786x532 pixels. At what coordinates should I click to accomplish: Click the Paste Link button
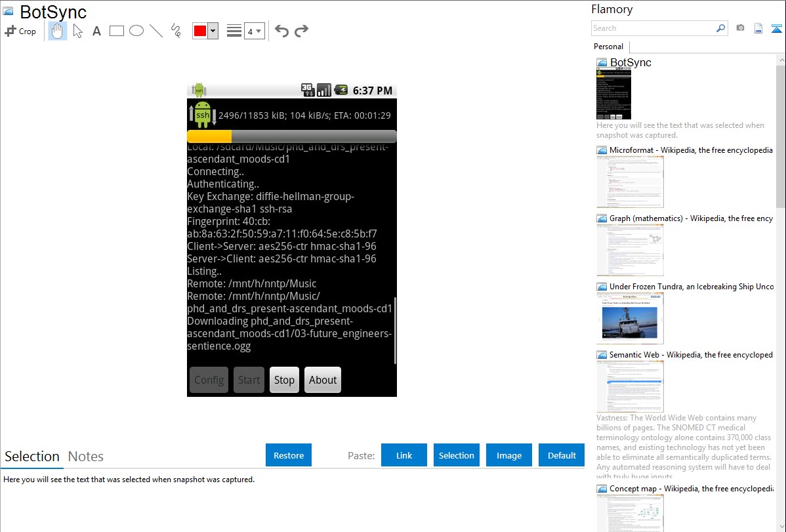click(404, 455)
